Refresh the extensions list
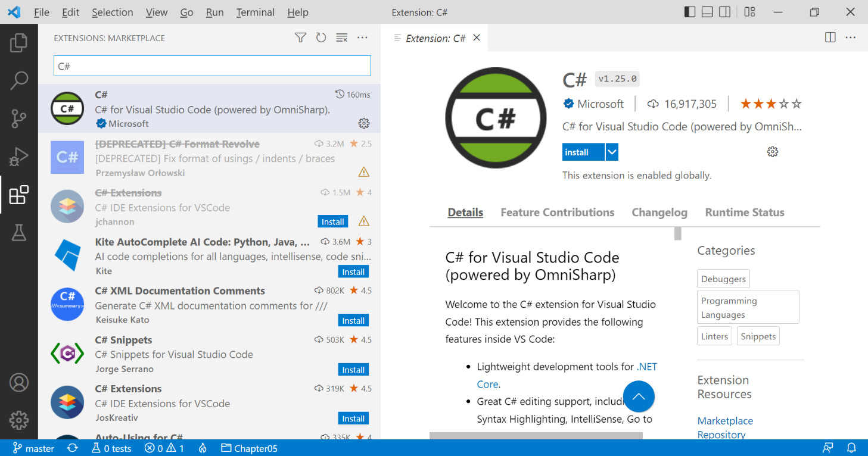This screenshot has height=456, width=868. click(321, 38)
